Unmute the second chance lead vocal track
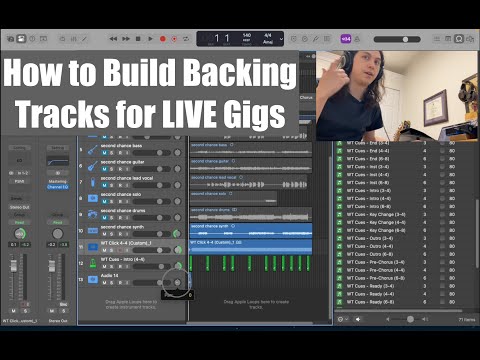480x360 pixels. click(104, 185)
